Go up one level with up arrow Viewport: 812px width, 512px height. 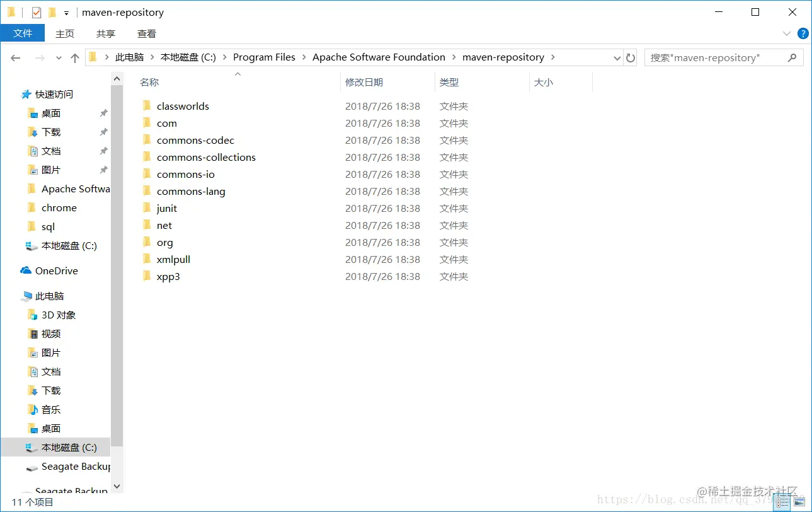pyautogui.click(x=75, y=57)
